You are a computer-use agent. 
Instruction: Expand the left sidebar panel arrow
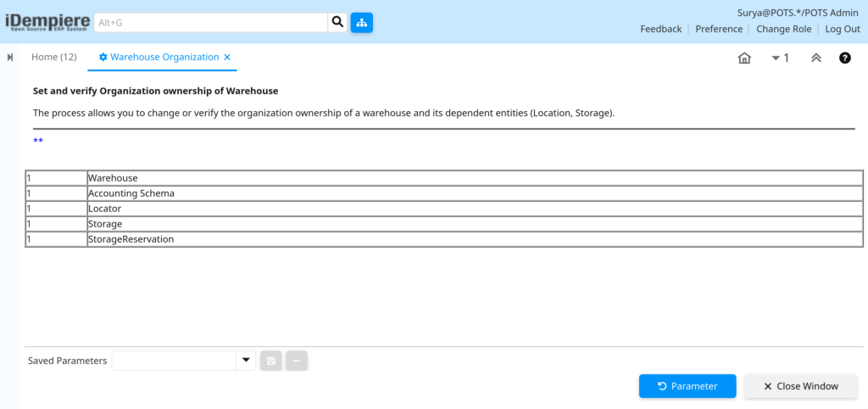[x=10, y=58]
